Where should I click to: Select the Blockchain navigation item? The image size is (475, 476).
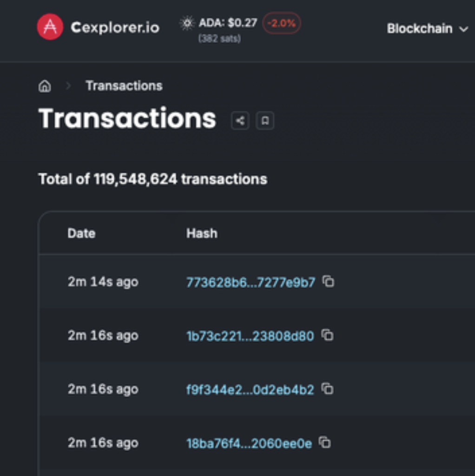pos(419,28)
